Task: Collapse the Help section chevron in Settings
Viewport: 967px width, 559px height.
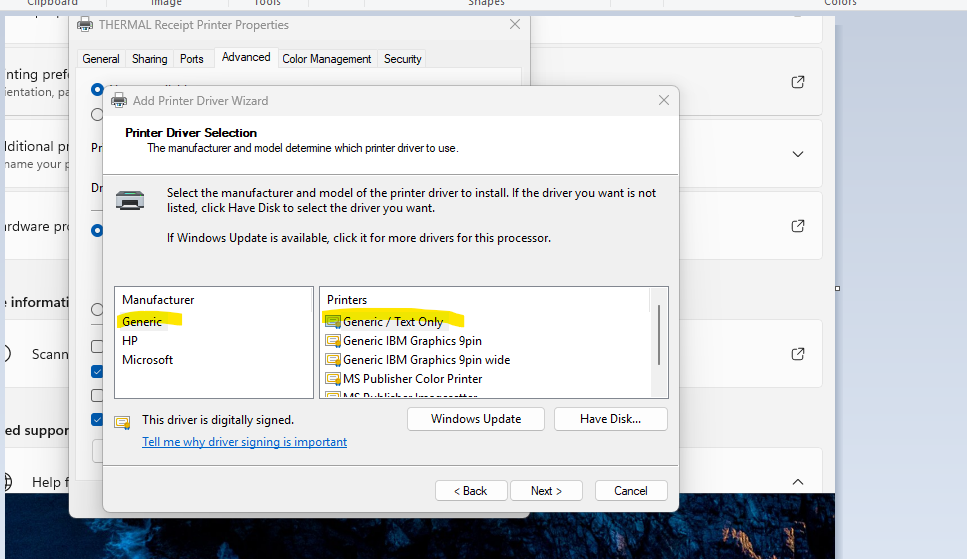Action: (x=797, y=482)
